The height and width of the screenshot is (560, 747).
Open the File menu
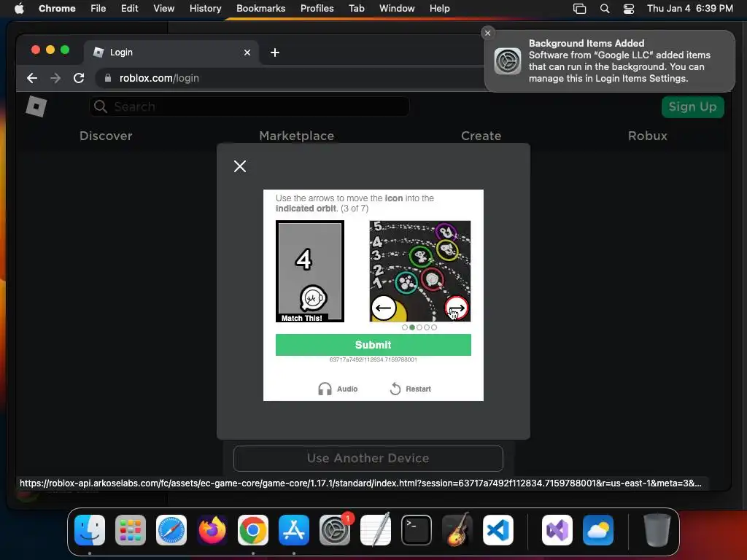click(98, 8)
